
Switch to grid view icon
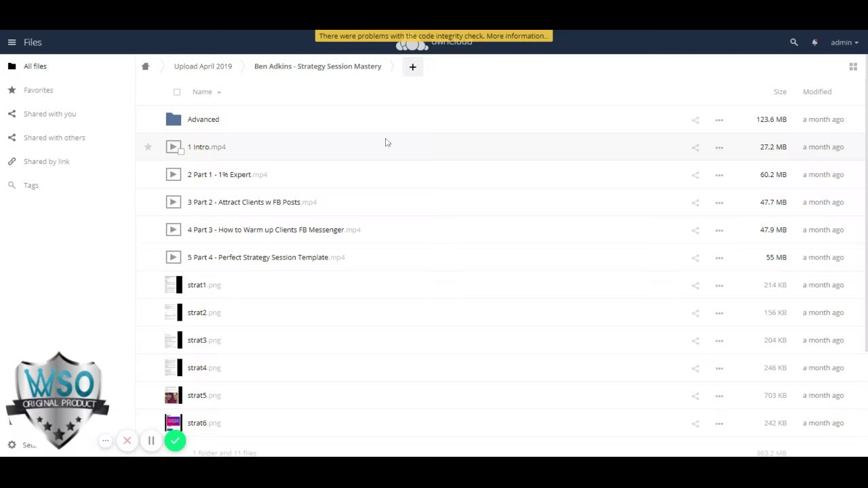point(853,66)
